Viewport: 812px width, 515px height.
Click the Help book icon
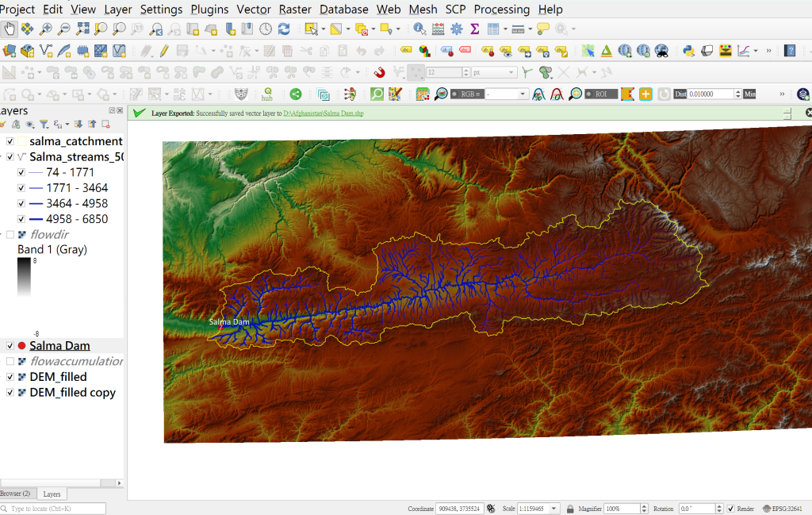tap(790, 51)
